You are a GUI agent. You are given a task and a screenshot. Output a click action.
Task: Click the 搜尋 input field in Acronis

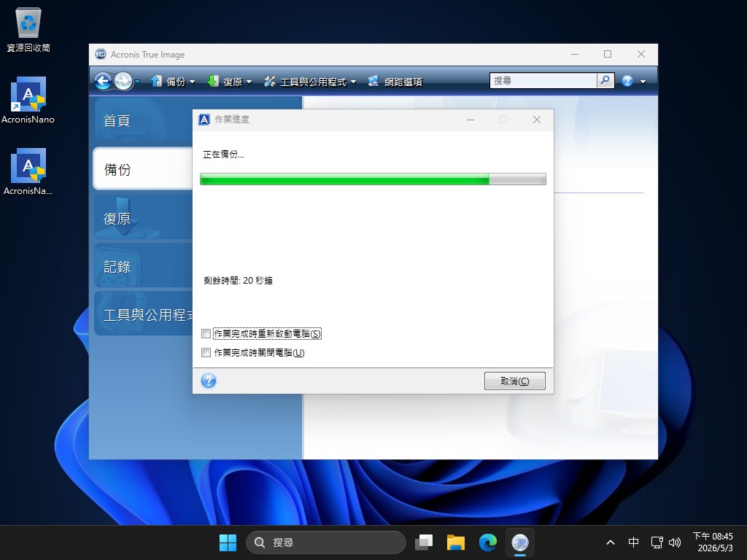click(x=543, y=80)
